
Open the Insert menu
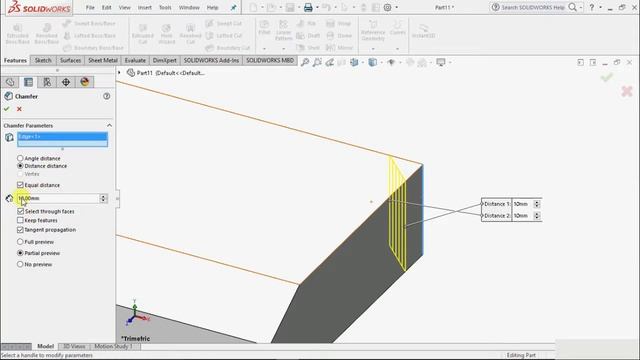click(x=144, y=7)
